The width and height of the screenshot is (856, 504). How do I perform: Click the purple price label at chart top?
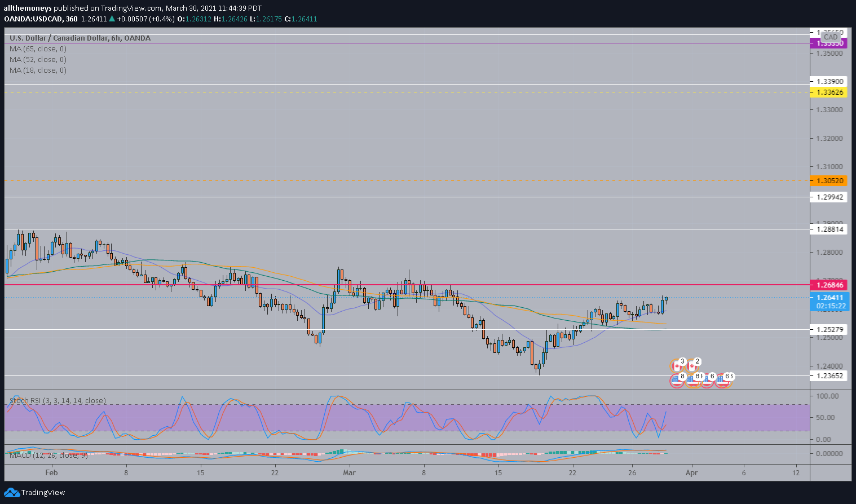(x=829, y=43)
